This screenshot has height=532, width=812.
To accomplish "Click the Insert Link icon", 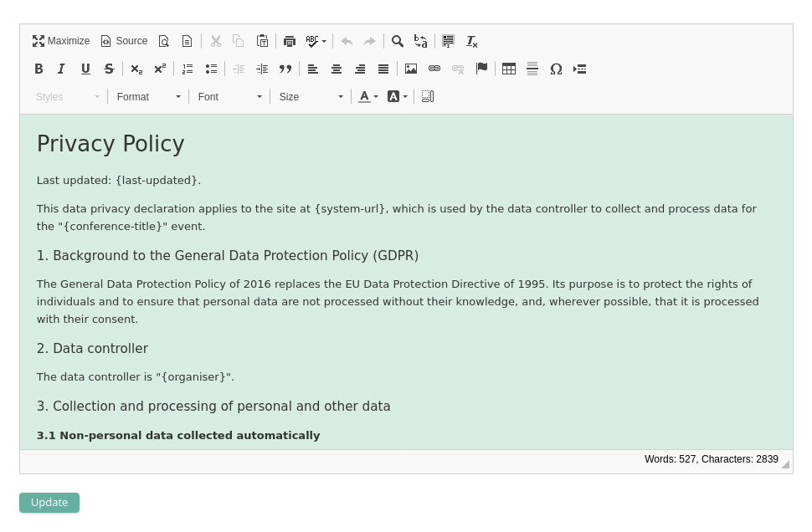I will coord(434,69).
